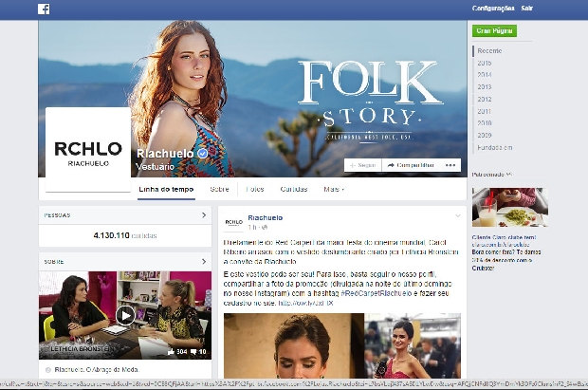Open the Mais dropdown tab
This screenshot has height=390, width=588.
click(x=334, y=189)
